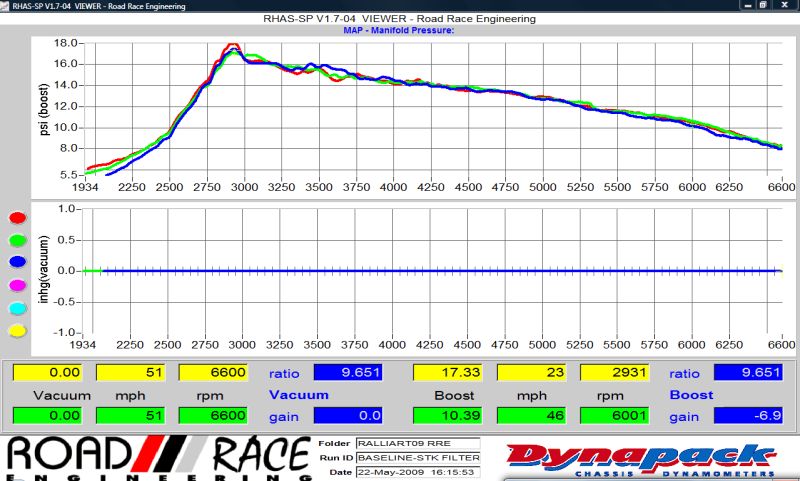Click the yellow Boost value 17.33
The width and height of the screenshot is (800, 481).
coord(448,373)
